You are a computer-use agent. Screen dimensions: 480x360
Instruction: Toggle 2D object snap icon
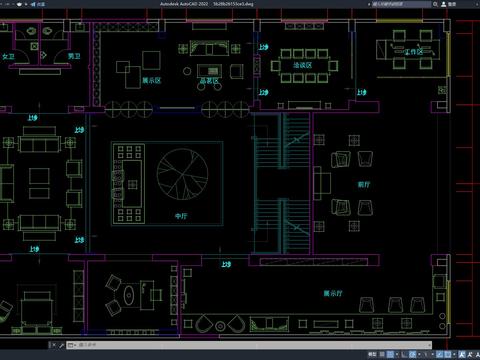[448, 354]
